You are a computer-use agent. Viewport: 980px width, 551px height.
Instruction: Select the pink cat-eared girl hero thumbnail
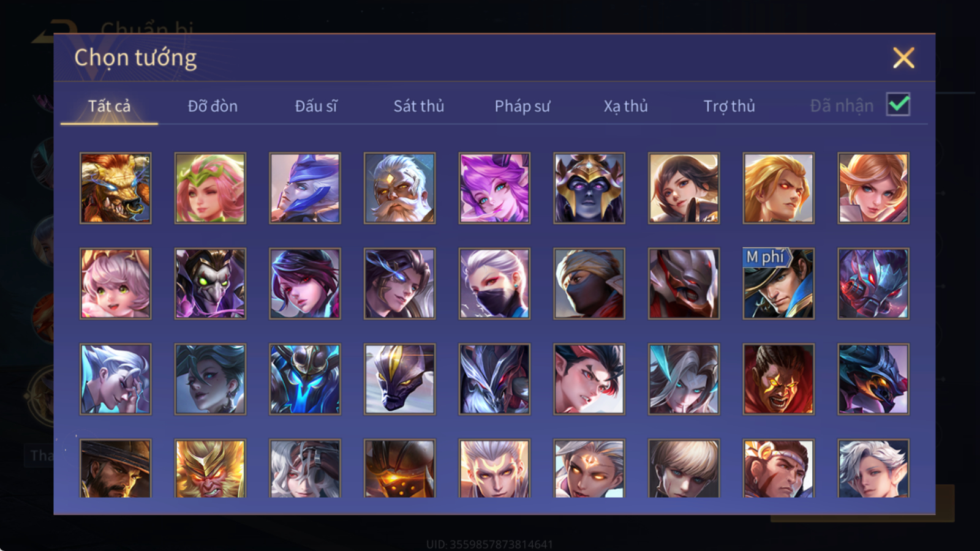[x=115, y=283]
